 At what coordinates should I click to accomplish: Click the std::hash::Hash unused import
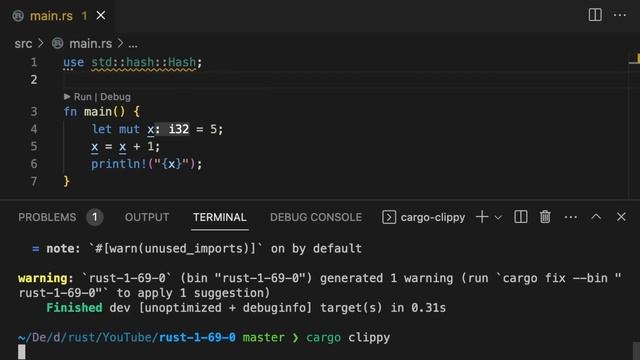(144, 62)
